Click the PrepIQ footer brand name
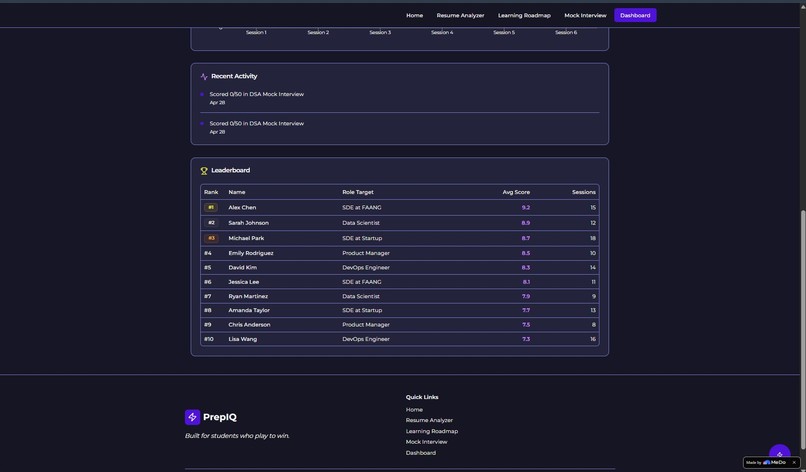 point(219,417)
